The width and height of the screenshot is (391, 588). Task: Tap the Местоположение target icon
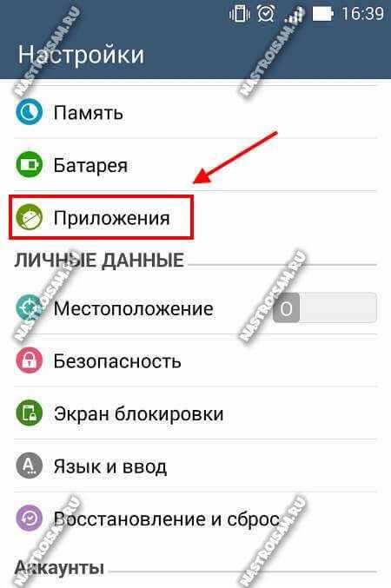[x=29, y=308]
